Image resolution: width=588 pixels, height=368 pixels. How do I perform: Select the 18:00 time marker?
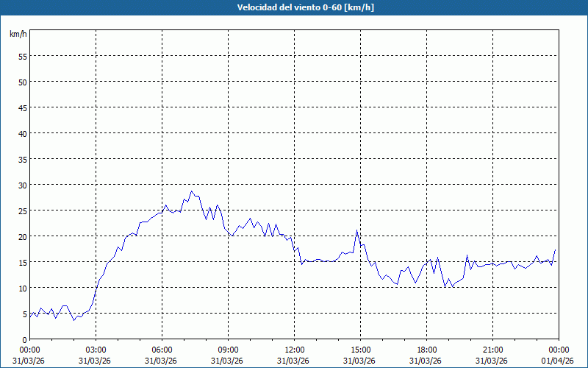pos(426,350)
